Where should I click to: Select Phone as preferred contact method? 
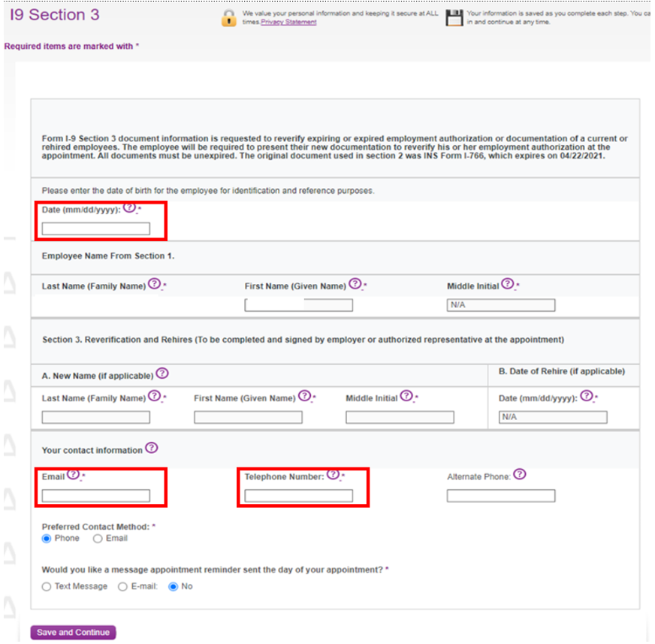[x=47, y=539]
